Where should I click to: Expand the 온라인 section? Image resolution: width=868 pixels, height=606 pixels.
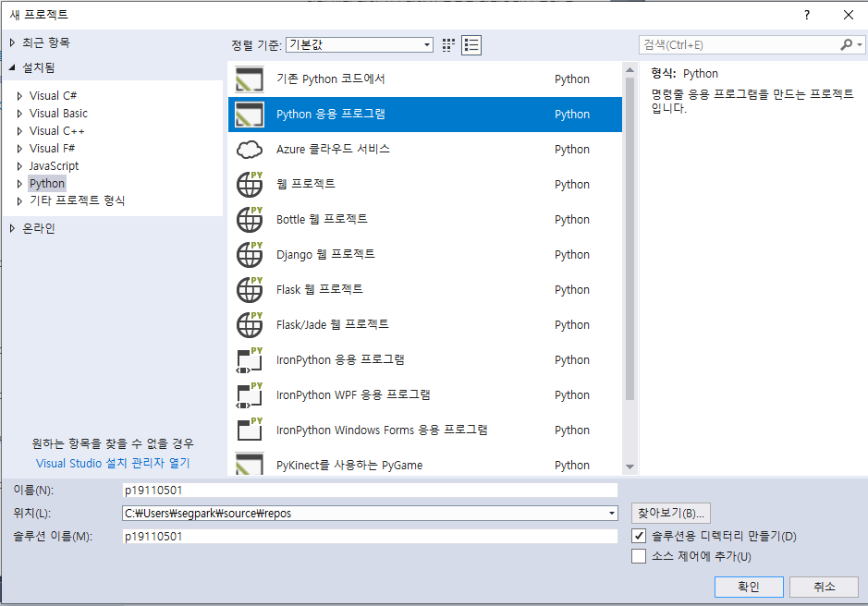click(x=12, y=228)
